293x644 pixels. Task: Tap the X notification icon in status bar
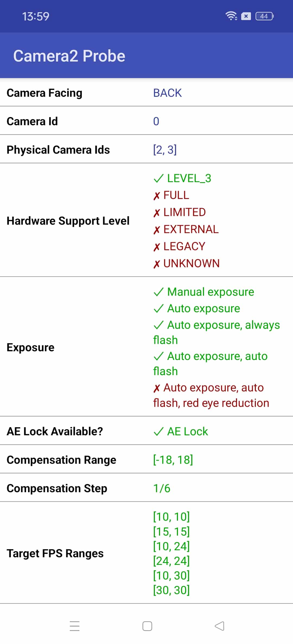[246, 16]
